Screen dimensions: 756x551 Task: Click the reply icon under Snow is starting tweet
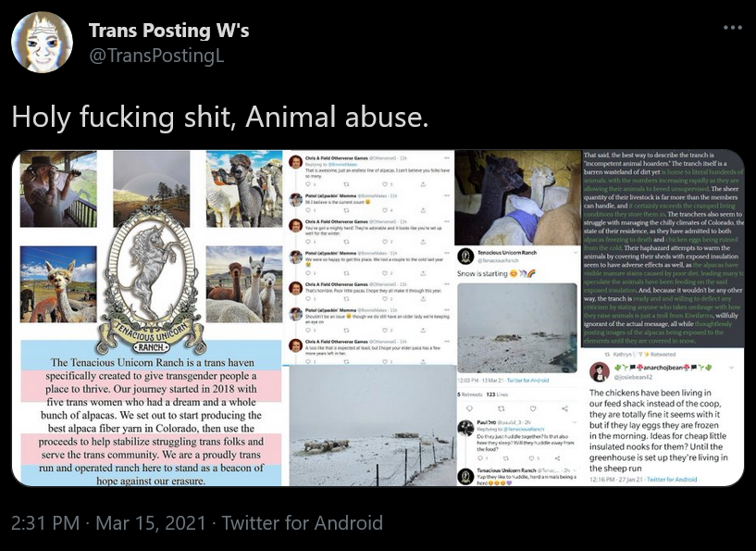pos(469,408)
